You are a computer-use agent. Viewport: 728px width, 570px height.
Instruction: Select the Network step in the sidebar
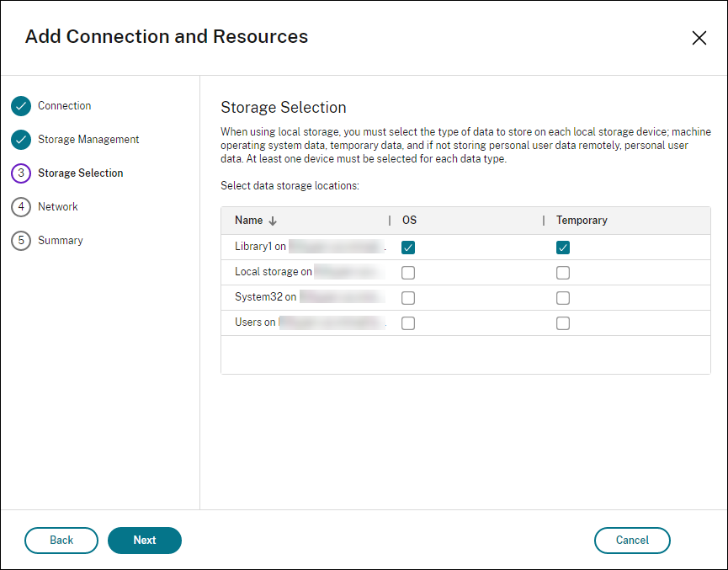point(58,207)
